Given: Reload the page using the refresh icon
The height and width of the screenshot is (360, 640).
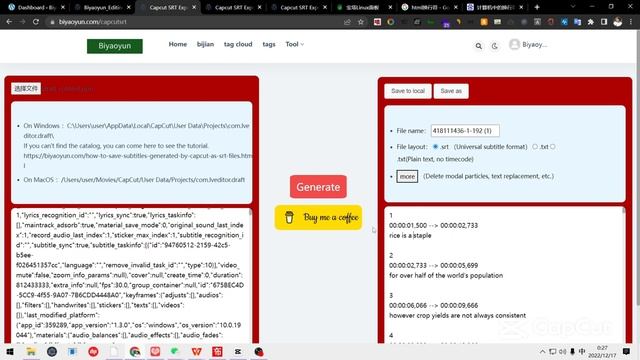Looking at the screenshot, I should pos(36,22).
